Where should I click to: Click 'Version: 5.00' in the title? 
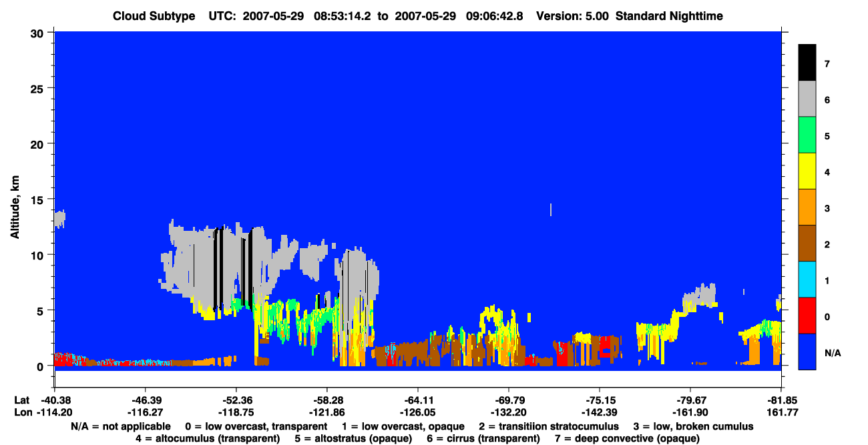pyautogui.click(x=572, y=16)
